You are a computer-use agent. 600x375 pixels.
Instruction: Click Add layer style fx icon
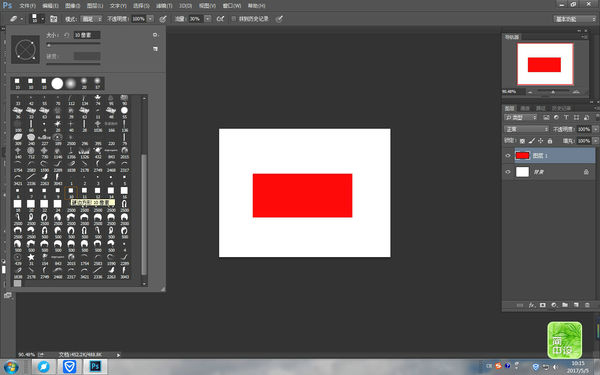point(532,305)
